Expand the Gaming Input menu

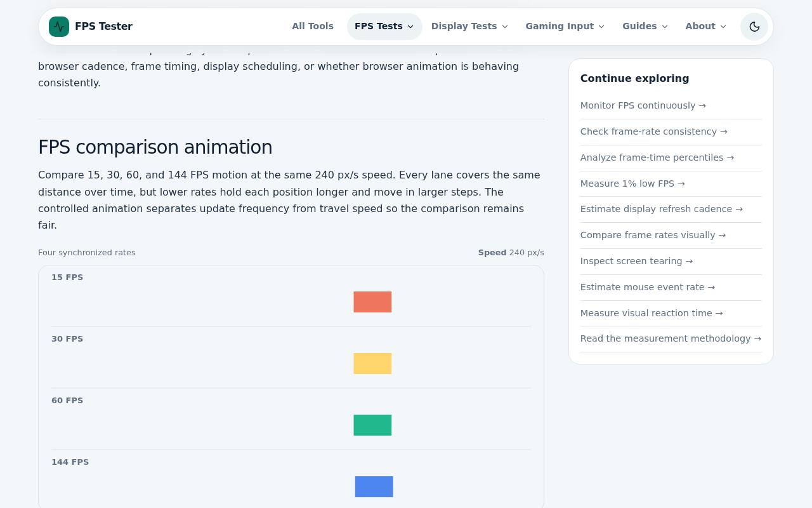(x=565, y=27)
